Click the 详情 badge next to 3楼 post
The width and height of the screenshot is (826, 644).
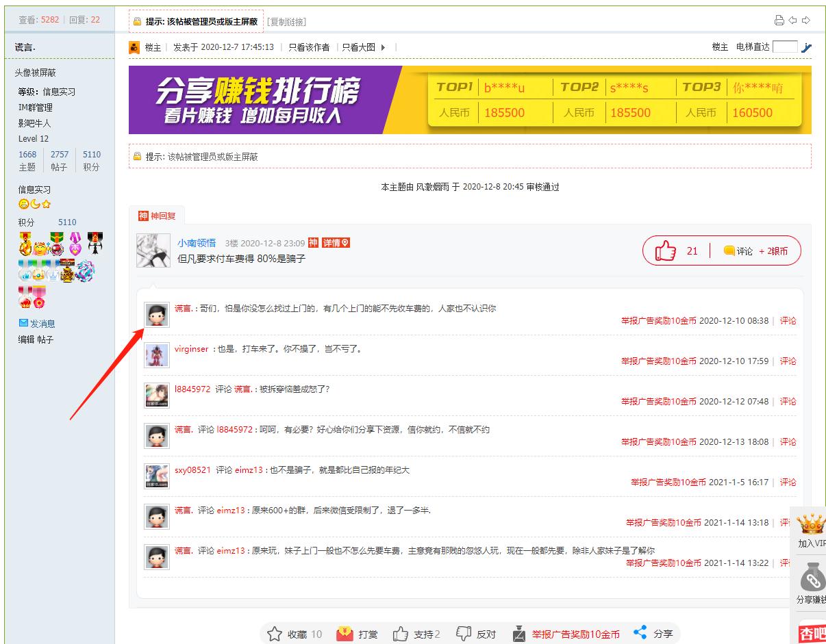tap(336, 243)
